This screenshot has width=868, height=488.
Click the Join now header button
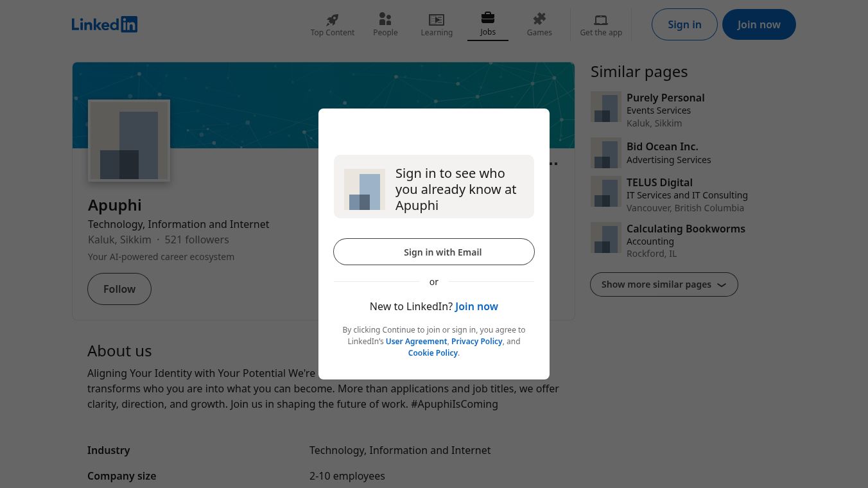(x=759, y=24)
